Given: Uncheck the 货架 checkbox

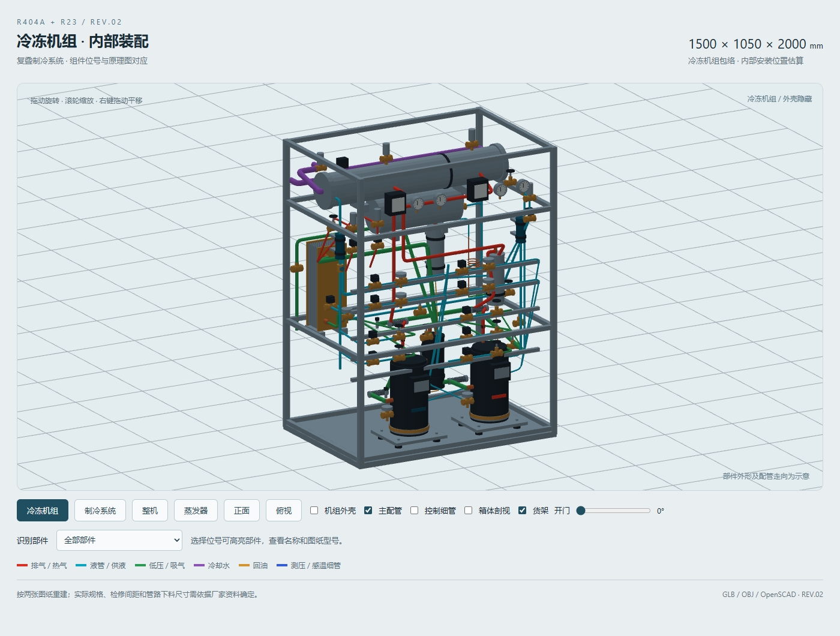Looking at the screenshot, I should [x=522, y=511].
